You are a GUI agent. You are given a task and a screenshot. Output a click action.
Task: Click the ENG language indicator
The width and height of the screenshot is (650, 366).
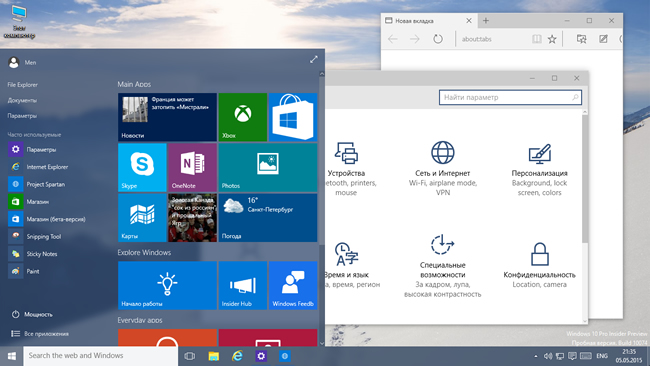(602, 356)
